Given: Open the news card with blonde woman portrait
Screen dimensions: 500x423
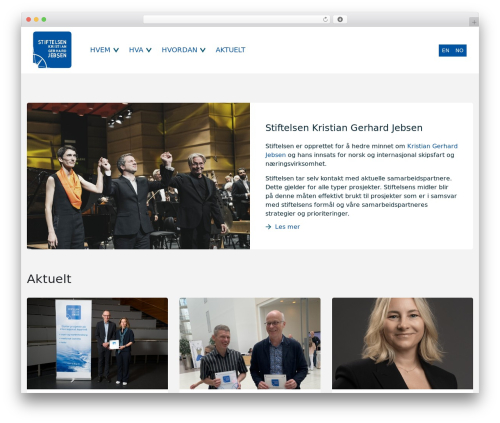Looking at the screenshot, I should (402, 343).
